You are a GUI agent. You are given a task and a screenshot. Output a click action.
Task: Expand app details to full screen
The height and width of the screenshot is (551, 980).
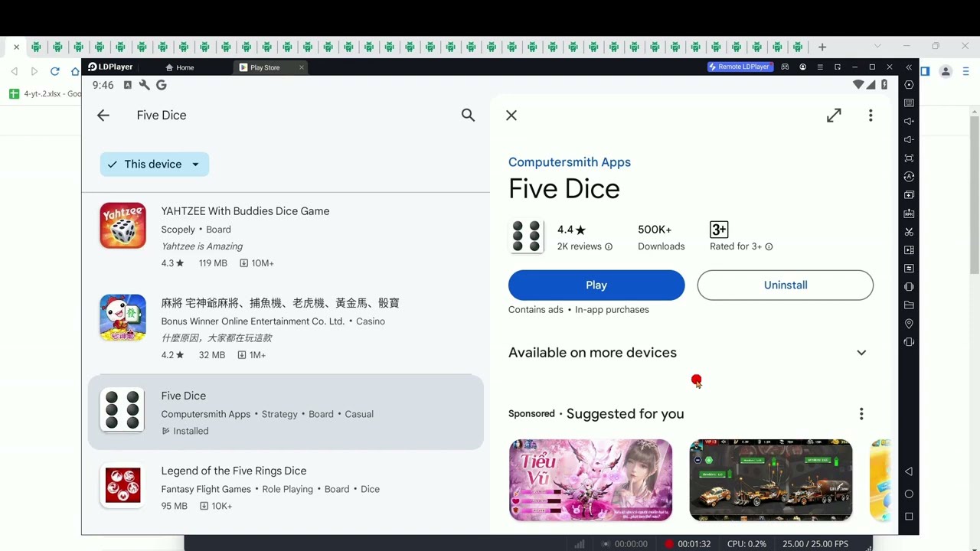pyautogui.click(x=834, y=116)
